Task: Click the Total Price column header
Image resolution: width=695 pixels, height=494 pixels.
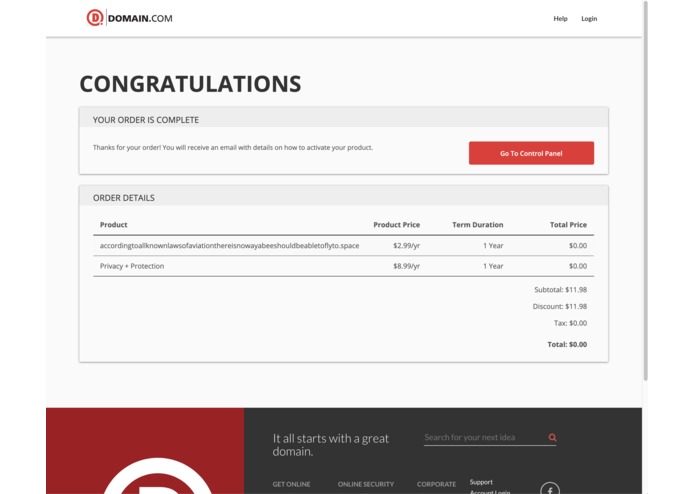Action: pos(568,225)
